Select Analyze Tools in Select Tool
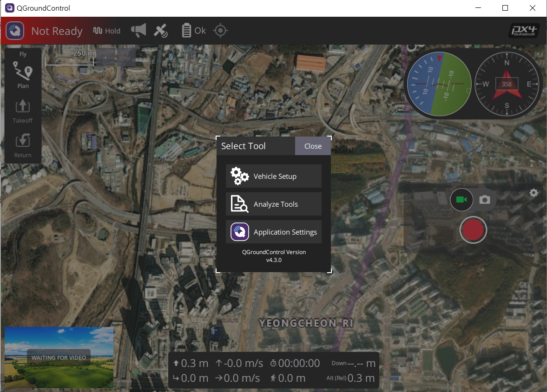The width and height of the screenshot is (547, 392). pos(274,204)
